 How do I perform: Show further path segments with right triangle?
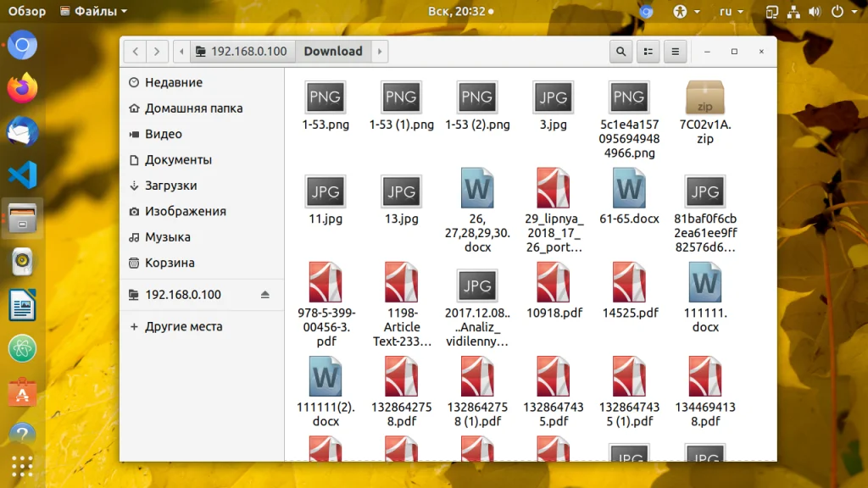point(380,52)
